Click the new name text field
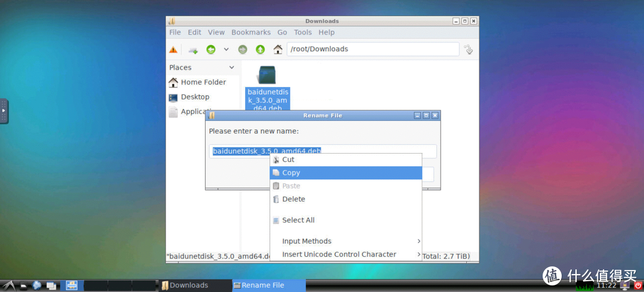This screenshot has height=292, width=644. 323,151
